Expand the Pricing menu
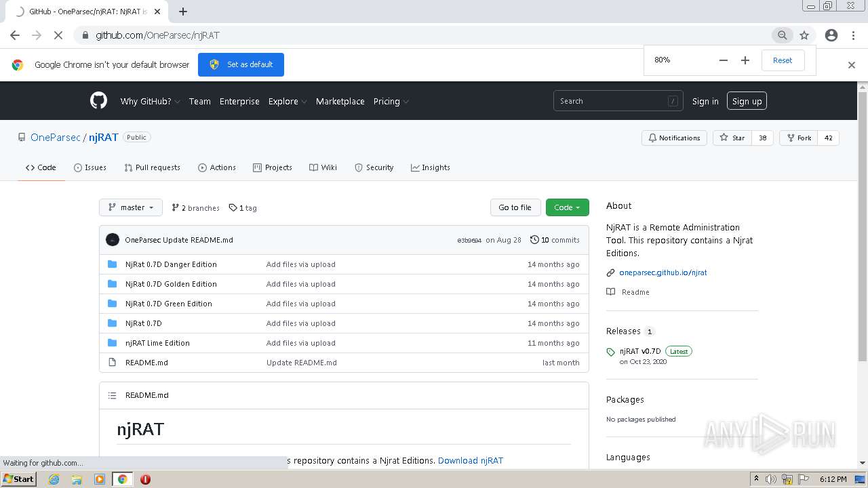Image resolution: width=868 pixels, height=488 pixels. point(391,101)
